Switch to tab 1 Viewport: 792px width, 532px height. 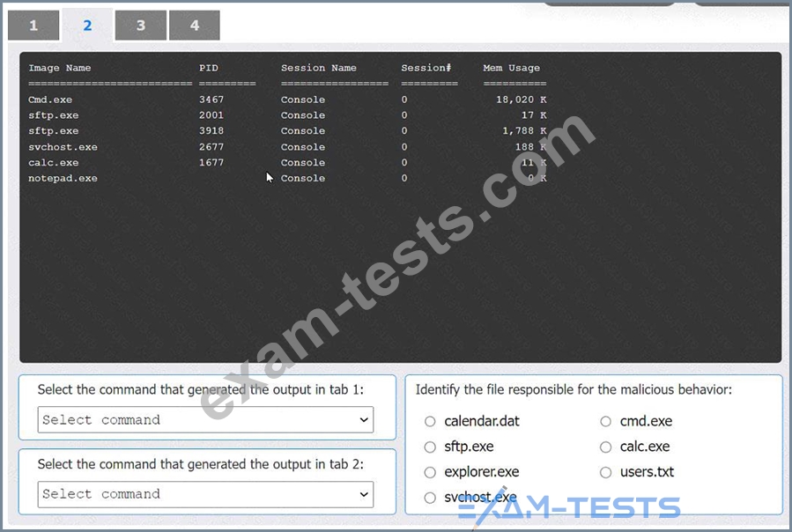coord(33,26)
